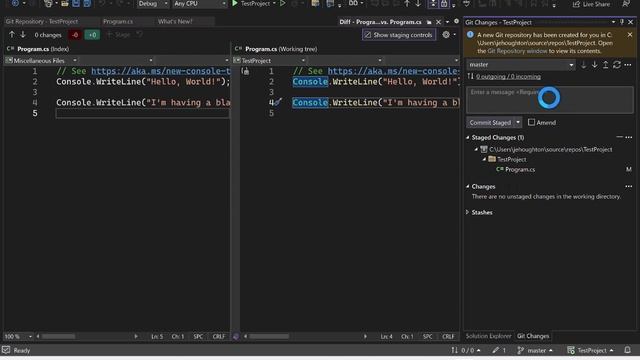Pin the Git Changes panel
640x360 pixels.
pos(622,22)
